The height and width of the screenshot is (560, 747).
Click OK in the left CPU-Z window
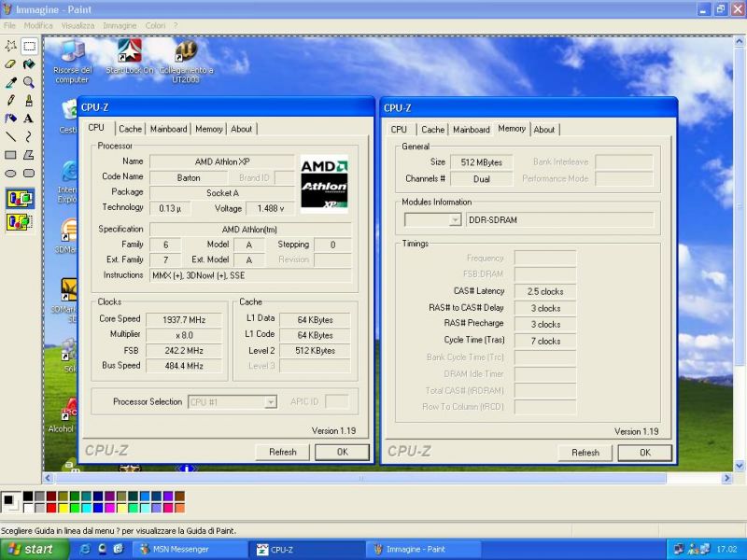342,452
